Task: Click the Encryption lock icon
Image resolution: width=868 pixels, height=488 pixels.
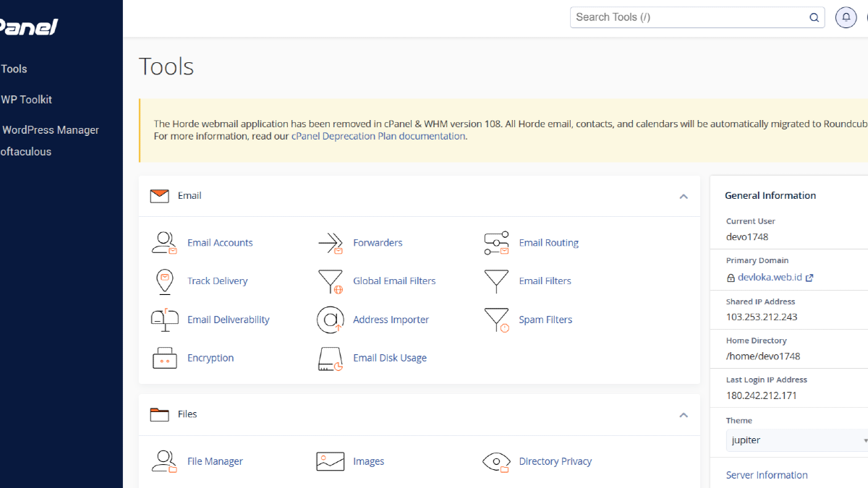Action: coord(164,358)
